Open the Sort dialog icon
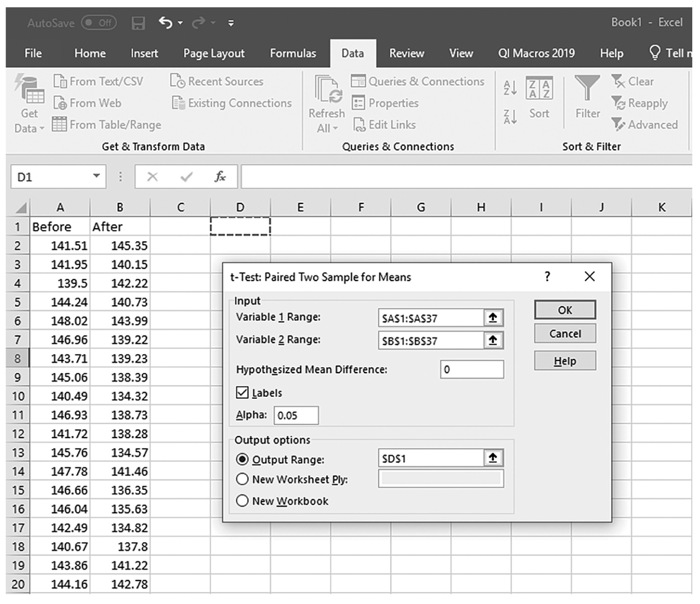Screen dimensions: 700x604 point(539,88)
